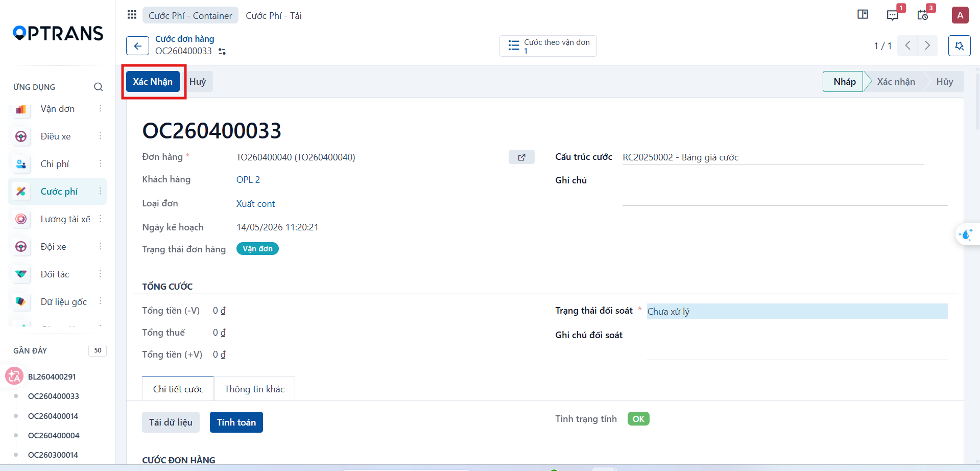Screen dimensions: 980x471
Task: Open the messages icon with badge 1
Action: pyautogui.click(x=893, y=15)
